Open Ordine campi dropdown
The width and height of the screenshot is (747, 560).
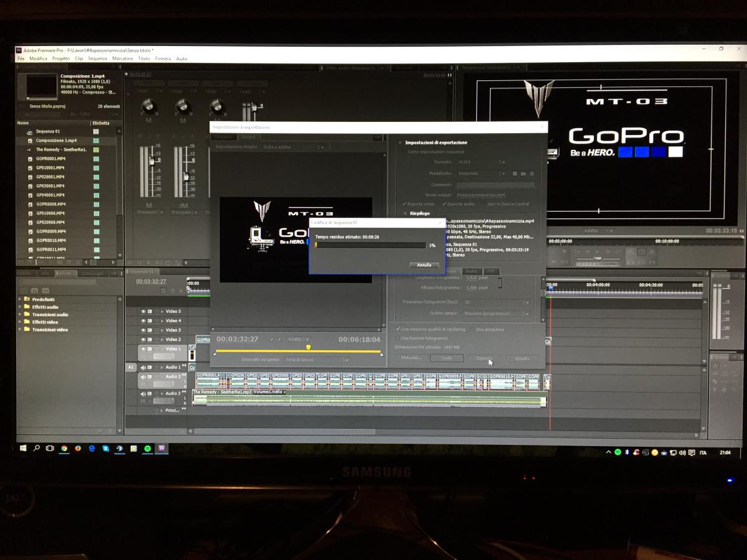click(x=497, y=314)
